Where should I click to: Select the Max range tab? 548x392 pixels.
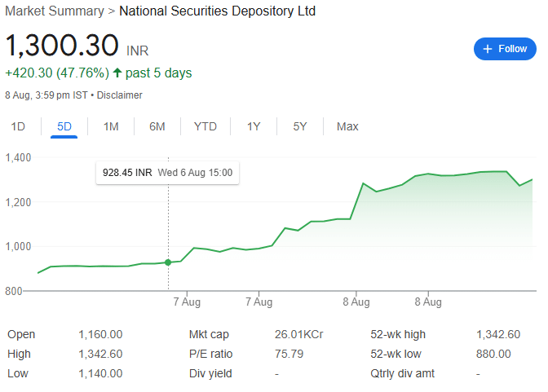pos(347,126)
